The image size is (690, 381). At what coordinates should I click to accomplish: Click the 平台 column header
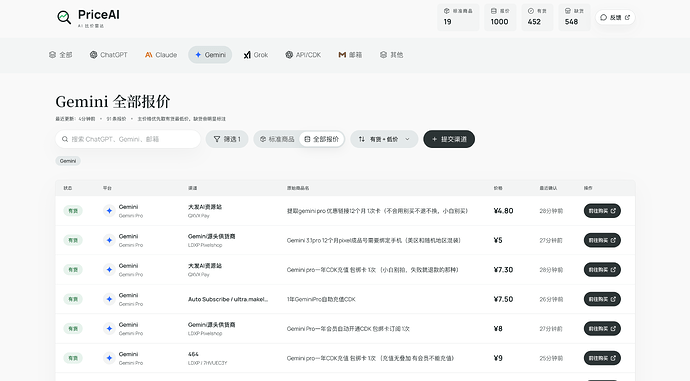[107, 188]
